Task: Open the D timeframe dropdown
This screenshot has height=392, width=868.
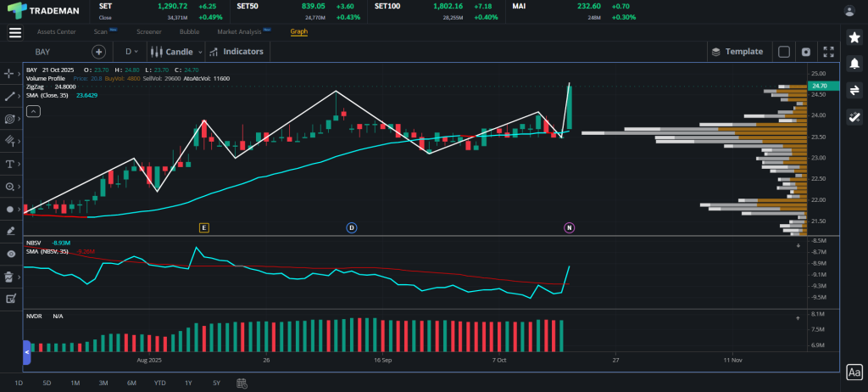Action: pyautogui.click(x=131, y=52)
